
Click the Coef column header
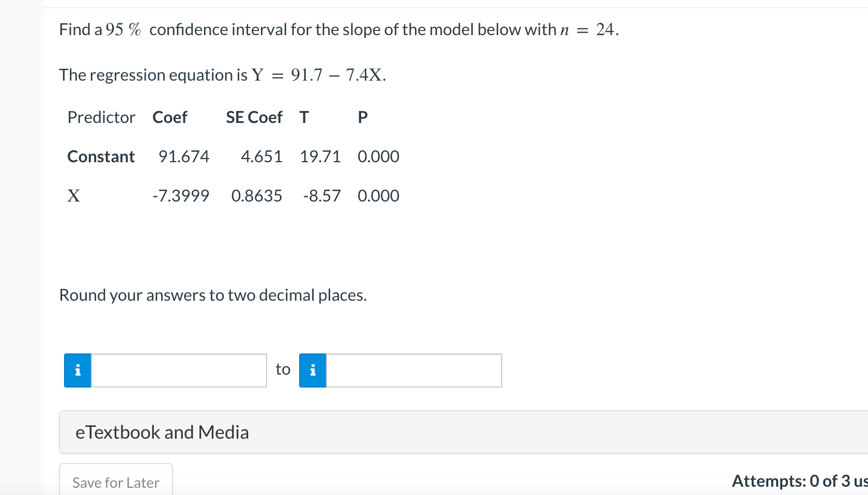tap(170, 117)
